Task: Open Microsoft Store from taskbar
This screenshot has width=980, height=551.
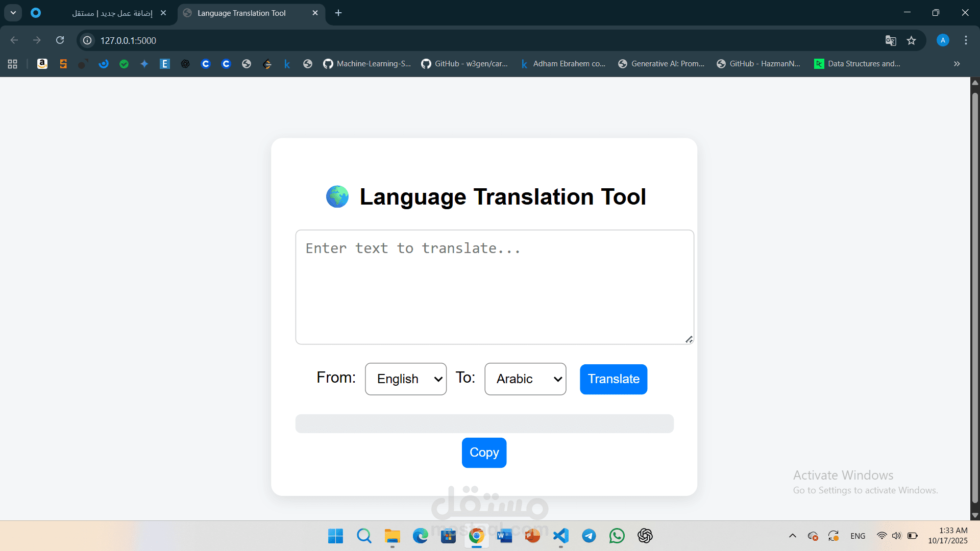Action: 449,536
